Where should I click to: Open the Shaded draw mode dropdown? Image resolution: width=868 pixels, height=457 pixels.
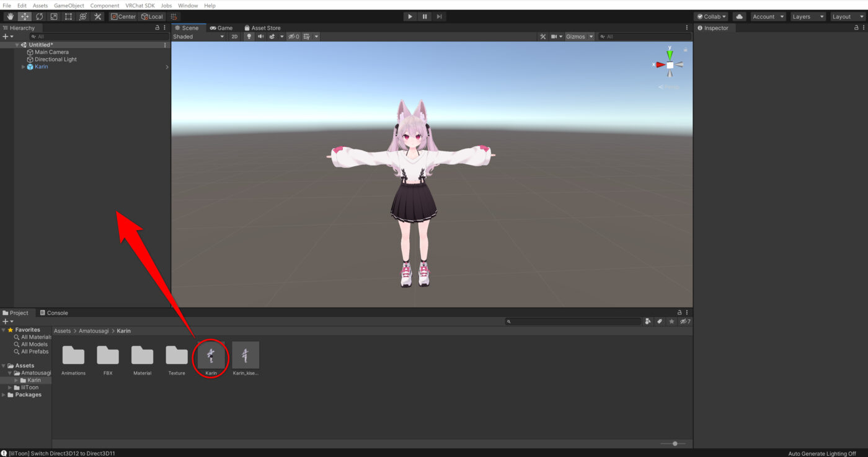pyautogui.click(x=198, y=37)
